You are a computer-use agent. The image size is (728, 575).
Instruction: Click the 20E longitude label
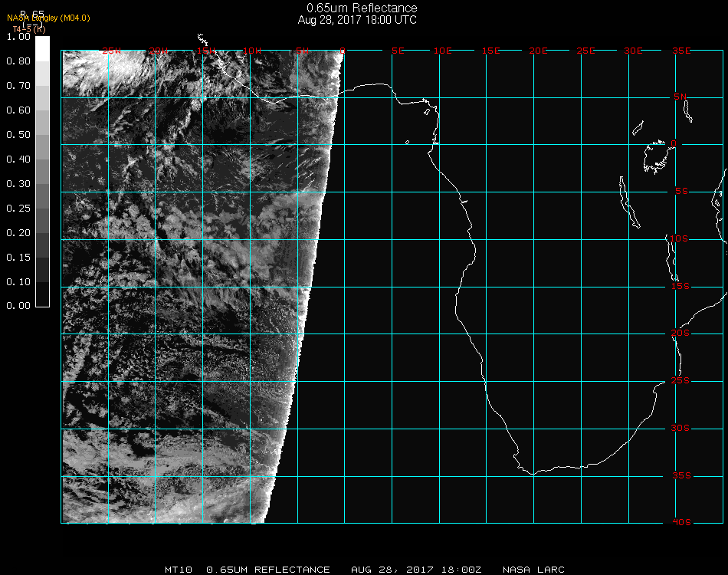(x=538, y=51)
